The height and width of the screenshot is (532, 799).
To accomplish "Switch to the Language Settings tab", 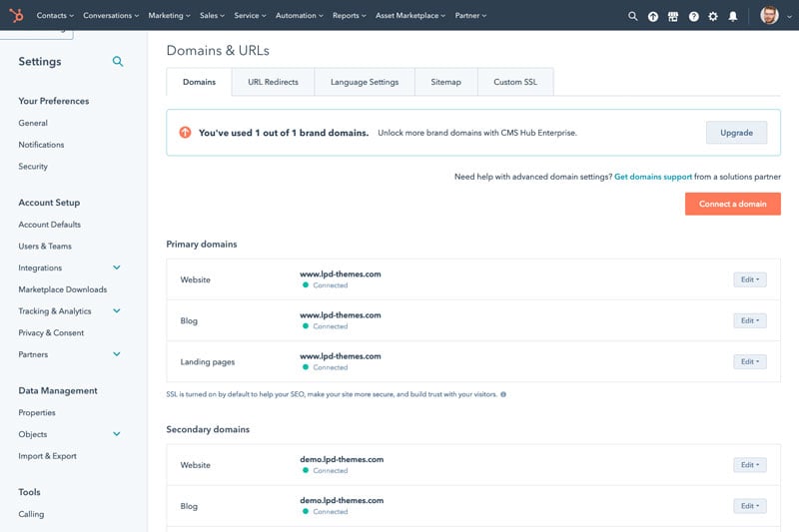I will 365,82.
